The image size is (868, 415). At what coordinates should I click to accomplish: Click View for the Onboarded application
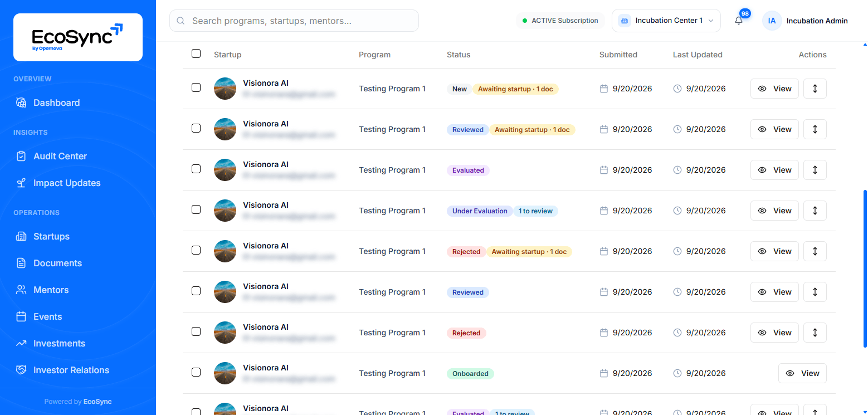click(802, 373)
